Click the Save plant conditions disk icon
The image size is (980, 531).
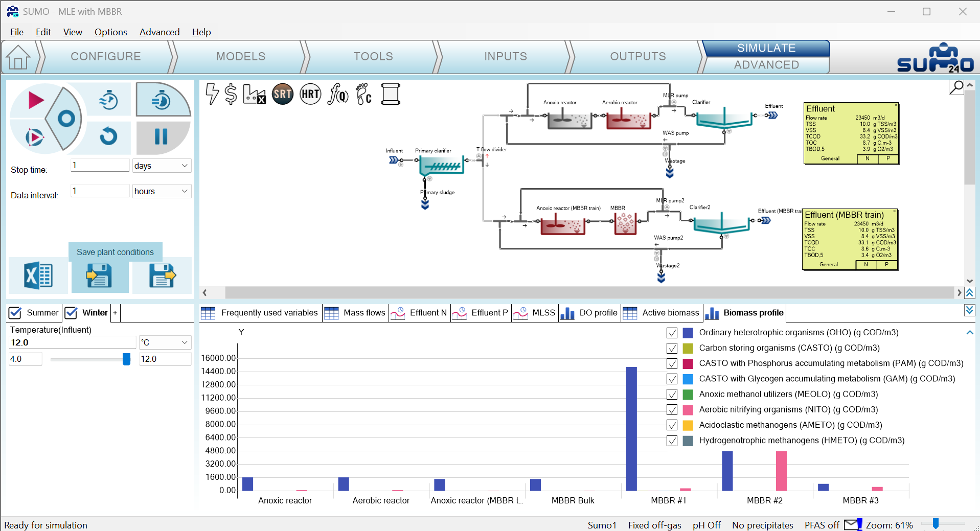pos(99,275)
